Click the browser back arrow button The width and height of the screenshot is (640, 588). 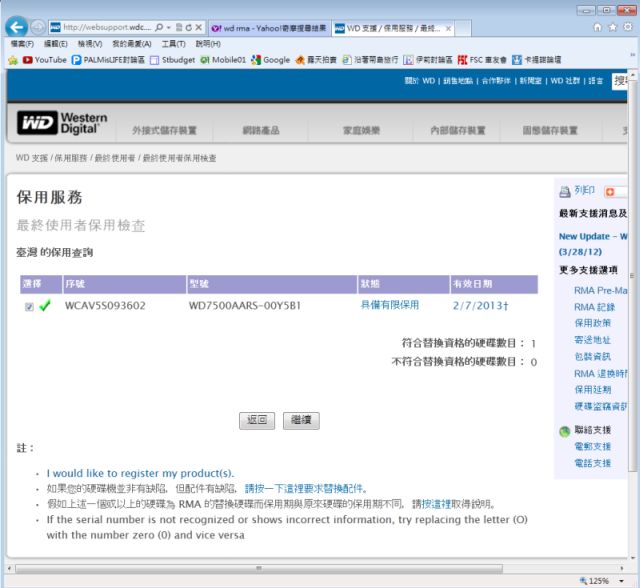tap(16, 27)
